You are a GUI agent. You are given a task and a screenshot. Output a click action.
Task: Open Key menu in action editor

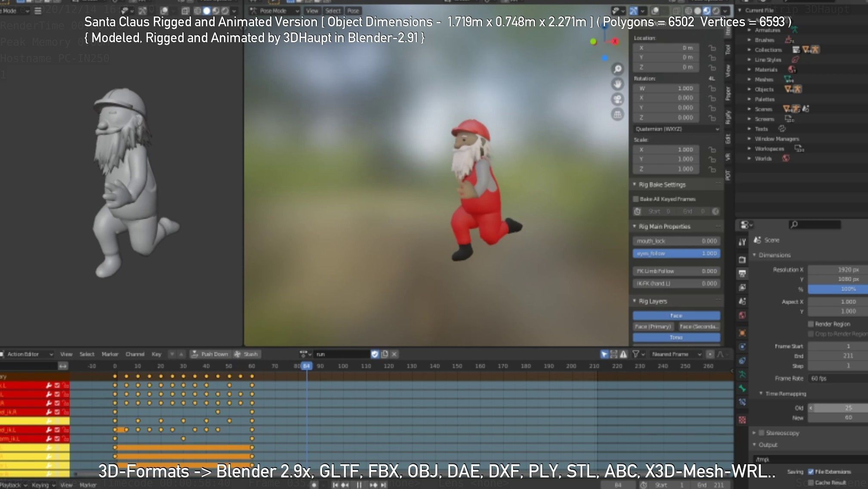(x=156, y=354)
